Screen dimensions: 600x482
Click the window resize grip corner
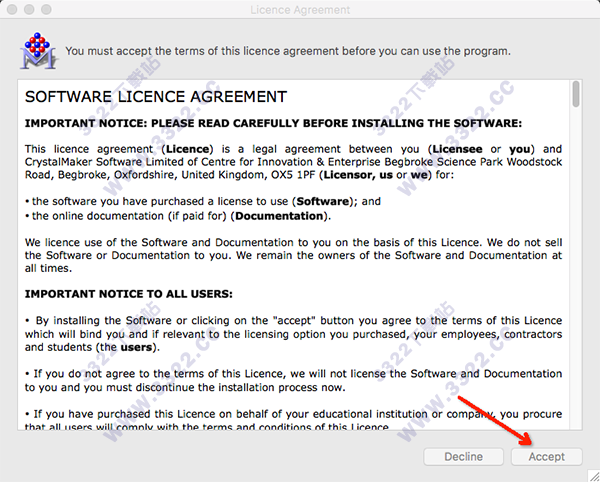(x=593, y=475)
